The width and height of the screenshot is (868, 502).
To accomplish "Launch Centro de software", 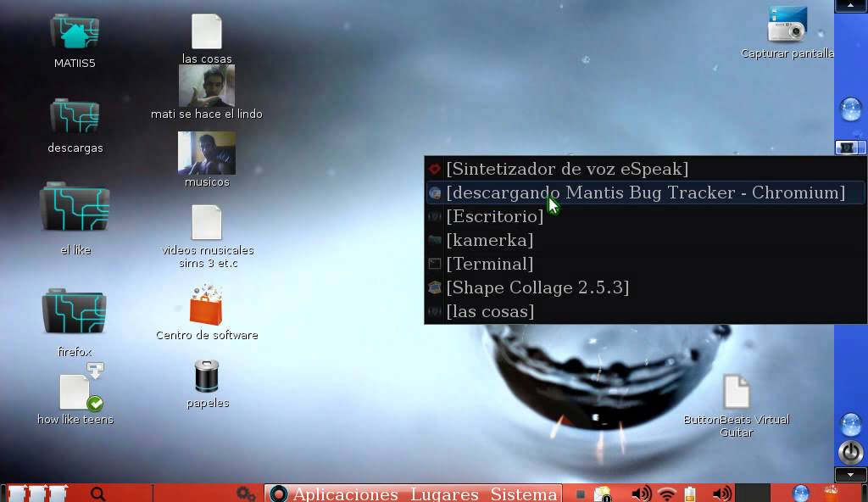I will [207, 304].
